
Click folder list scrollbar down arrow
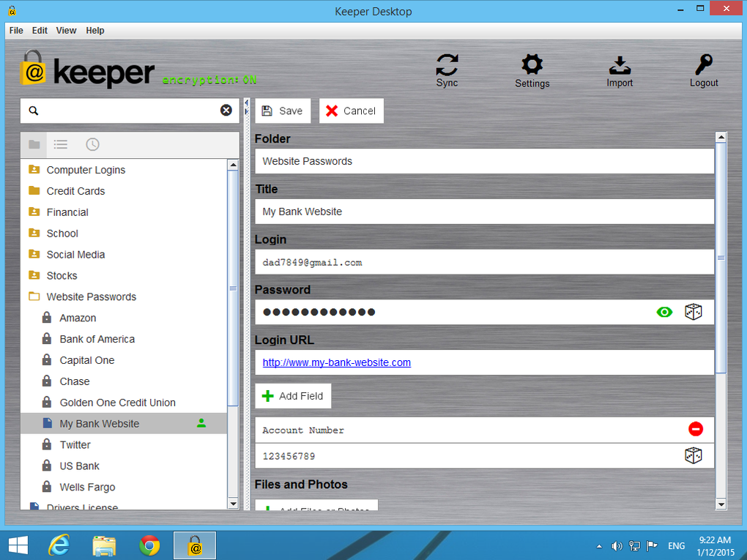(233, 503)
